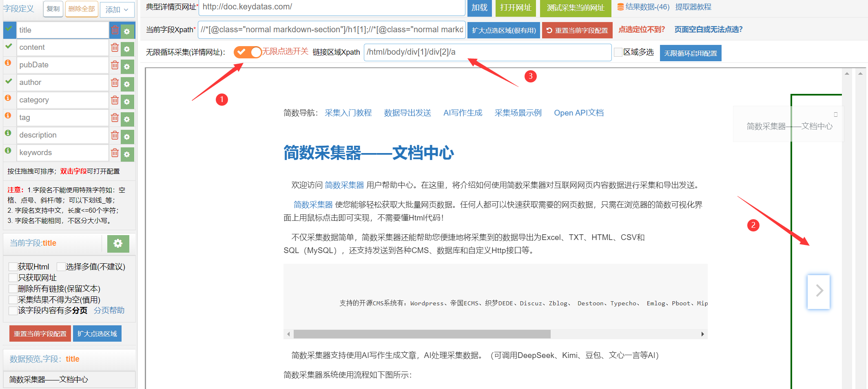Click right arrow of horizontal code scrollbar
The width and height of the screenshot is (868, 389).
click(702, 334)
